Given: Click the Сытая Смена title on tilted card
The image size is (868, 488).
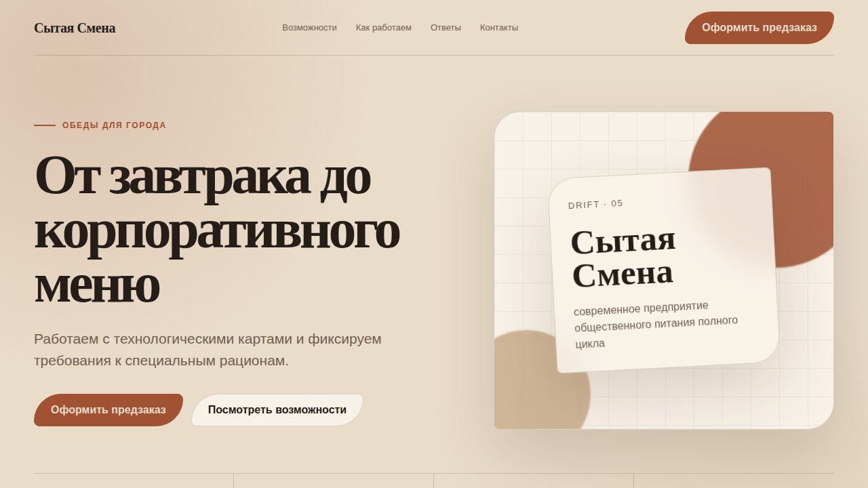Looking at the screenshot, I should pos(623,258).
